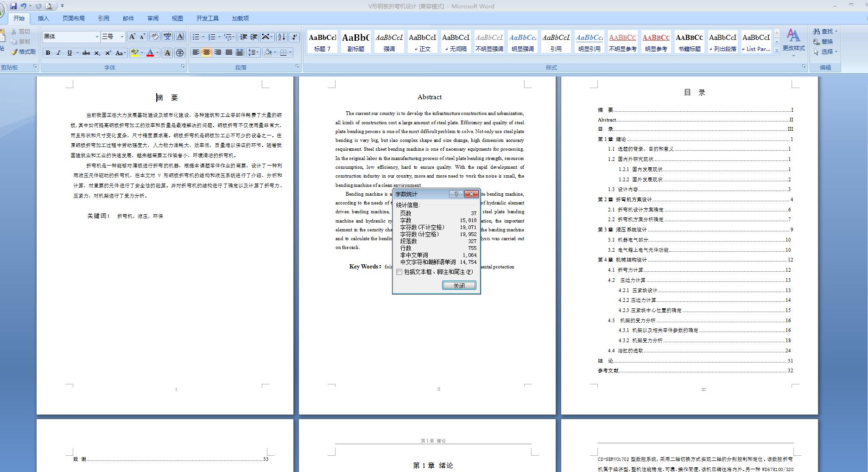Check 包括文本框、脚注和尾注 in word count dialog
868x472 pixels.
[x=399, y=272]
